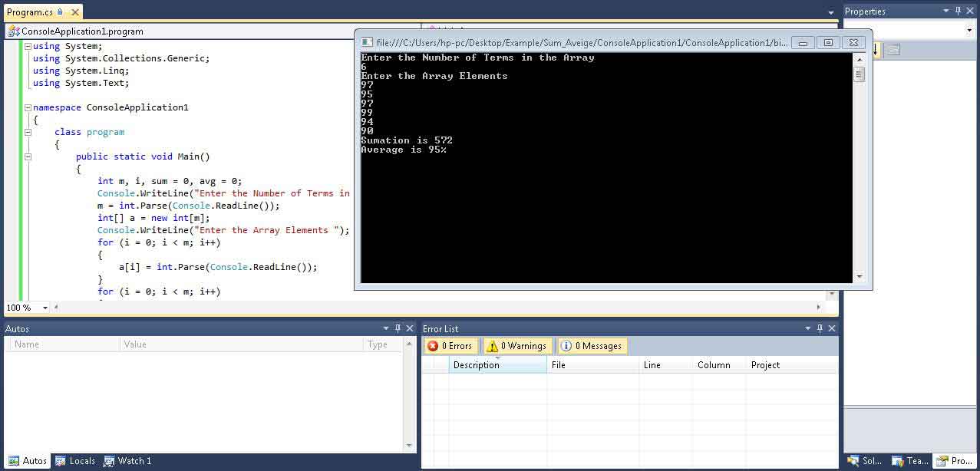Collapse the namespace ConsoleApplication1 block
This screenshot has height=471, width=980.
click(x=28, y=107)
